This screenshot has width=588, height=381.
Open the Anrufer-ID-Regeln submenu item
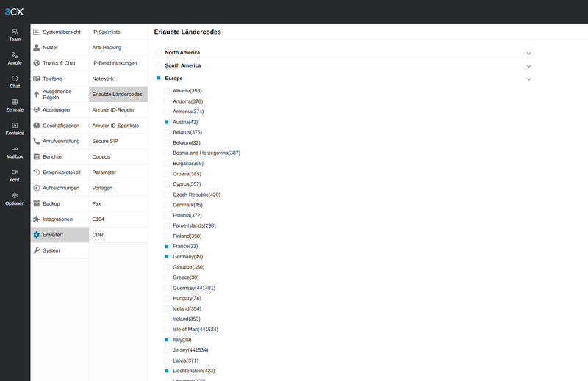(x=118, y=110)
